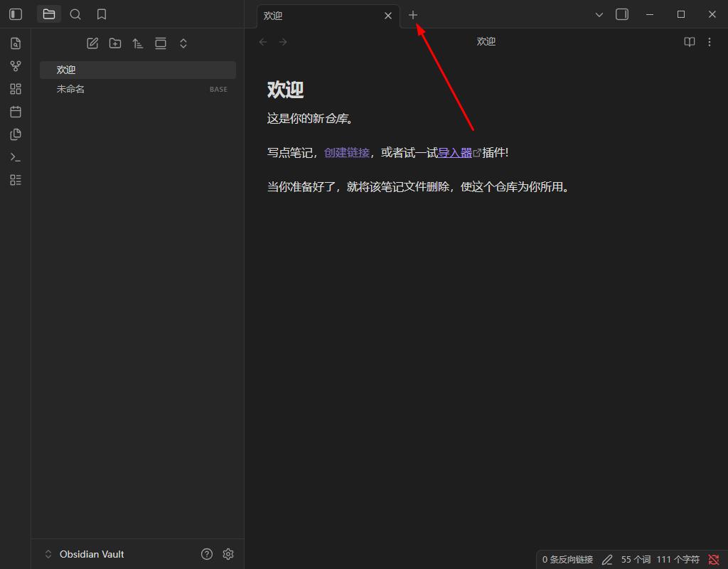Open the graph view from the ribbon

(x=15, y=65)
